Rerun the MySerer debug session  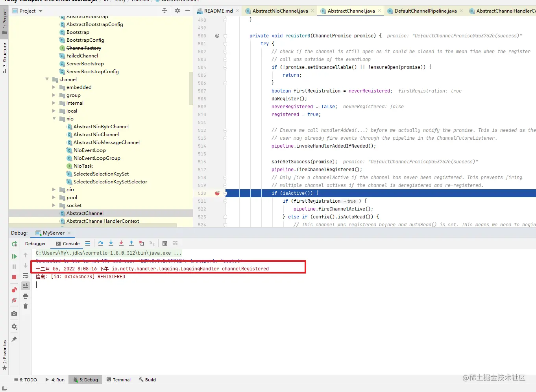coord(14,244)
